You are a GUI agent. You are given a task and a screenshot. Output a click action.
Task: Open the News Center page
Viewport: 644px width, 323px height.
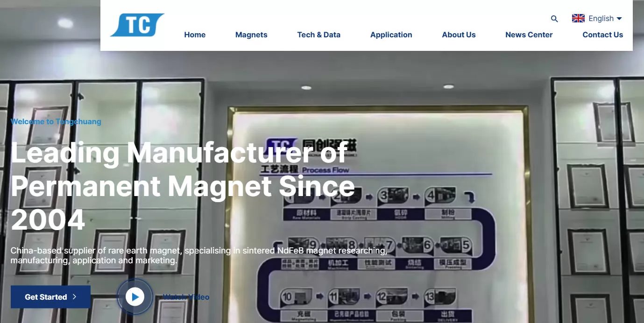click(529, 35)
